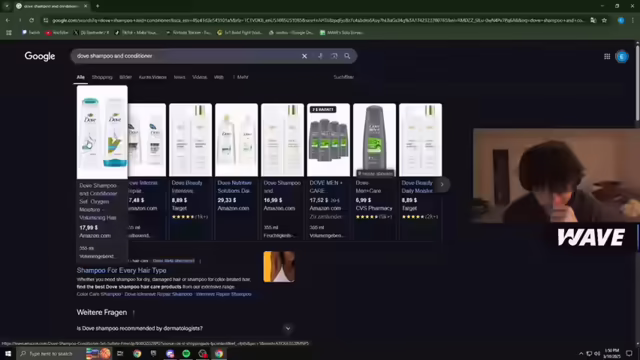The image size is (640, 360).
Task: Open the Dove Beauty Intensive 8,89 $ product
Action: pyautogui.click(x=191, y=140)
